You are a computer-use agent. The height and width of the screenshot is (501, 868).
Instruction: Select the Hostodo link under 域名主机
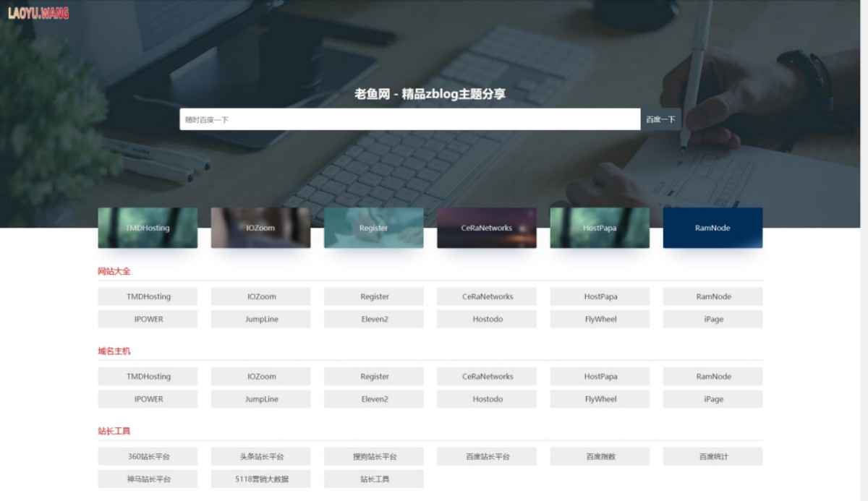[487, 398]
